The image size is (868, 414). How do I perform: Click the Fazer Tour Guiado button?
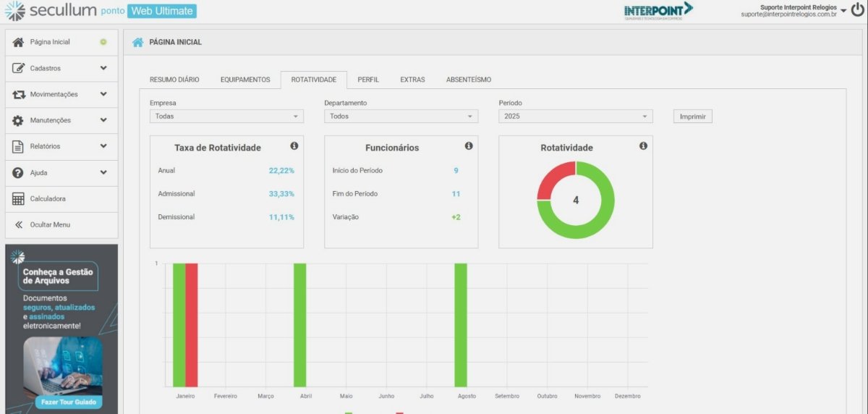[62, 402]
